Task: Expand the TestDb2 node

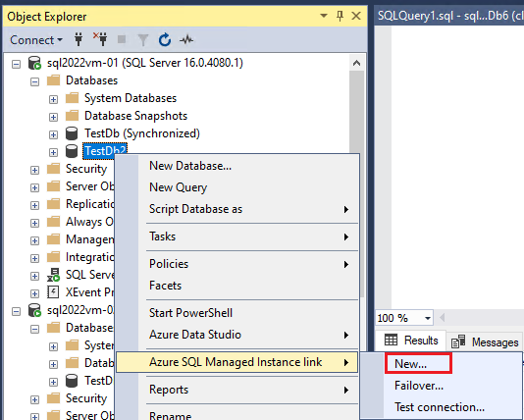Action: 53,152
